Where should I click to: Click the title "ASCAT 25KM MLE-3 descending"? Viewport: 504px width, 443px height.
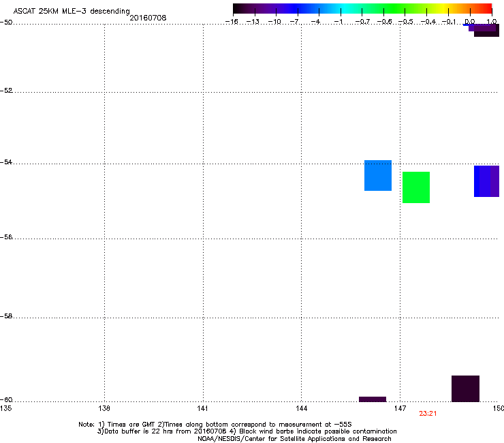click(72, 12)
